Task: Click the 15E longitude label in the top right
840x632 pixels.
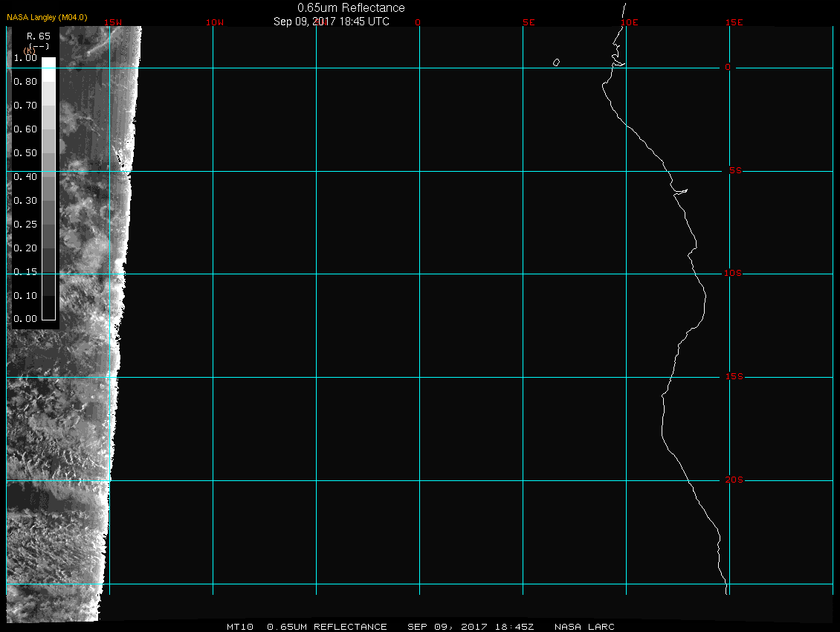Action: coord(734,22)
